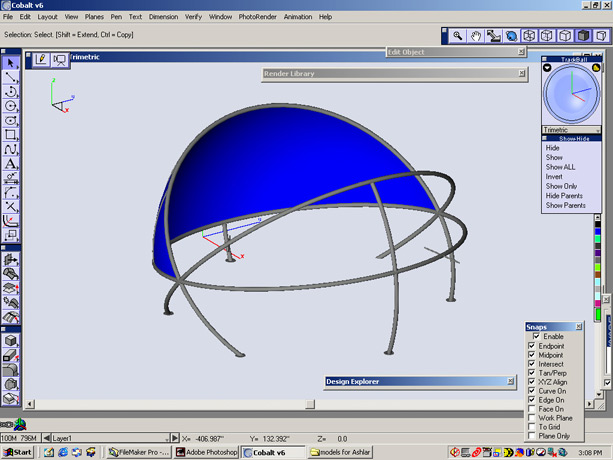Image resolution: width=613 pixels, height=460 pixels.
Task: Open the PhotoRender menu
Action: (257, 17)
